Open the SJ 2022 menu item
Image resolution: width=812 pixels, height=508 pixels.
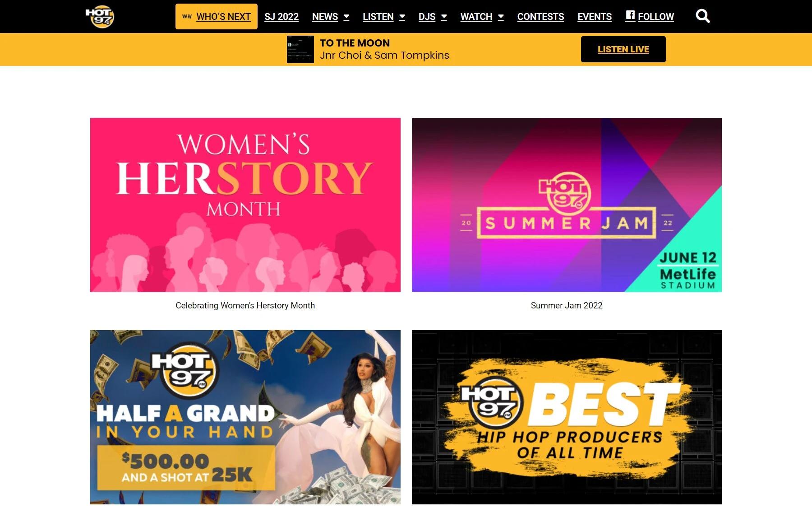281,17
